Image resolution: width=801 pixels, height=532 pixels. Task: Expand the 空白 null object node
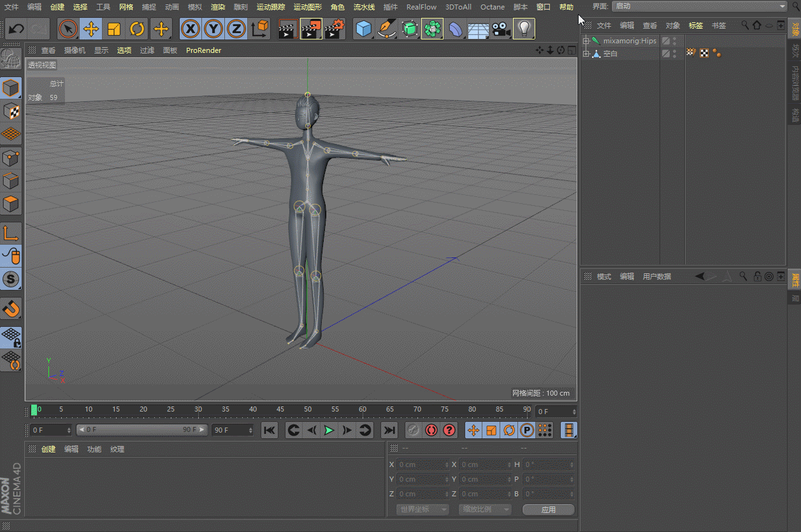(586, 54)
